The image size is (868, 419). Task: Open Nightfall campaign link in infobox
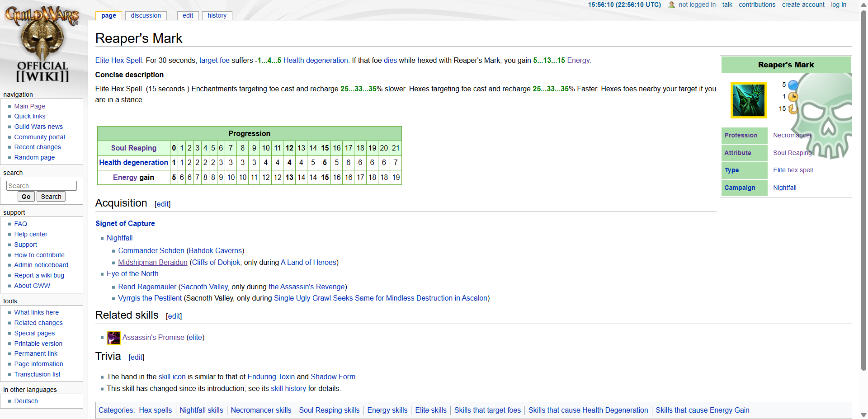point(785,188)
